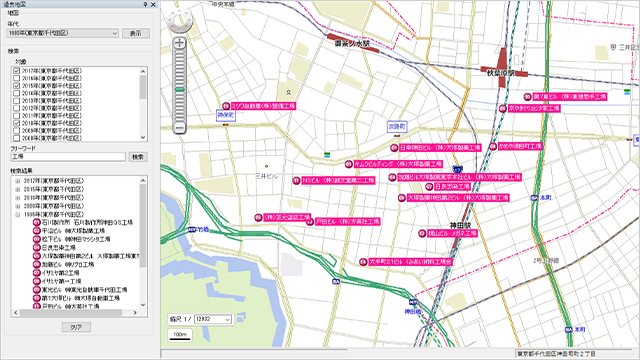Open the map scale 縮尺 dropdown

[x=213, y=319]
